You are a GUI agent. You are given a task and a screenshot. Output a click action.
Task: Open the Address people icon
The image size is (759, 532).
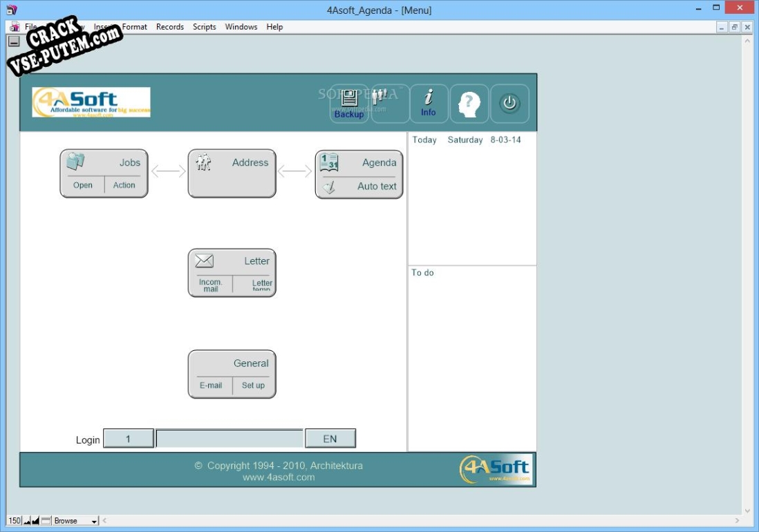pos(203,162)
